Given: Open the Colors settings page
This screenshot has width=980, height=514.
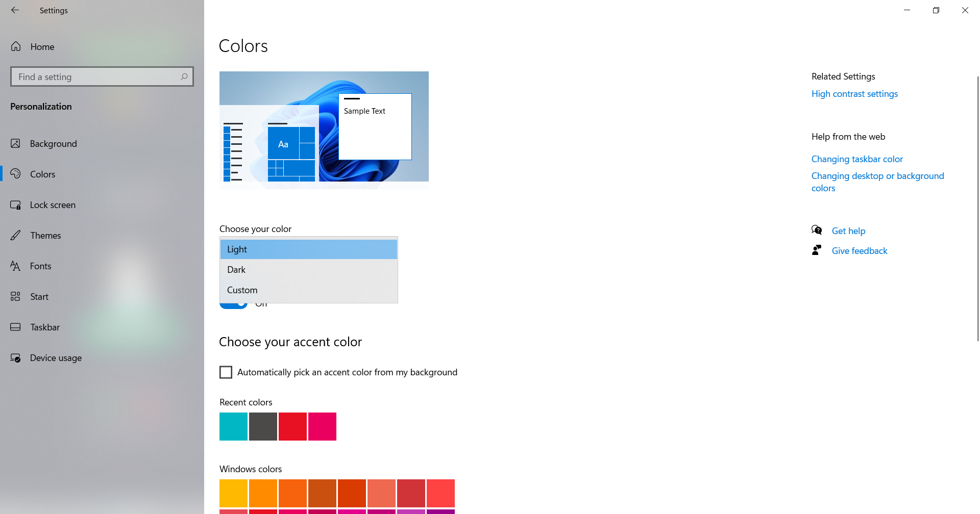Looking at the screenshot, I should pos(102,174).
